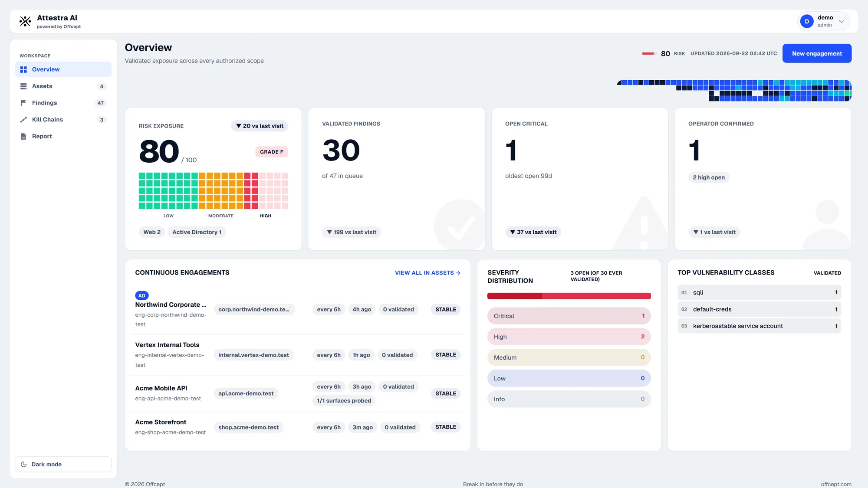Click the Active Directory 1 chip

[197, 232]
